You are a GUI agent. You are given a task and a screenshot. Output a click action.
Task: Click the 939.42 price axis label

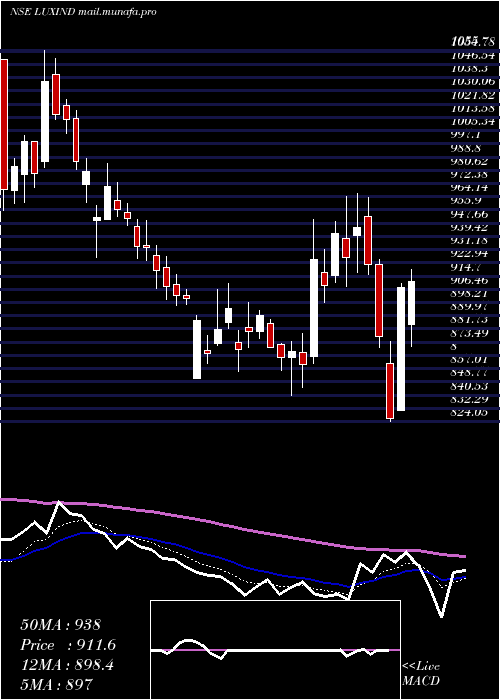470,227
